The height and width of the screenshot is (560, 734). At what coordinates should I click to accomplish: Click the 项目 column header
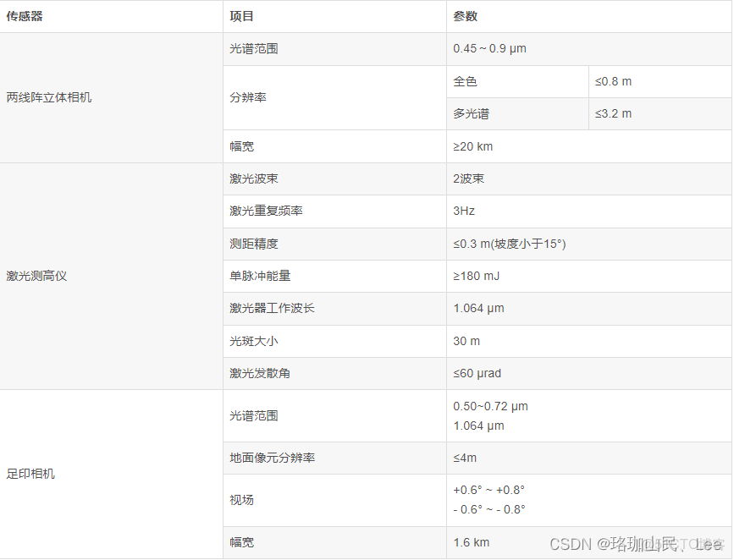coord(240,16)
